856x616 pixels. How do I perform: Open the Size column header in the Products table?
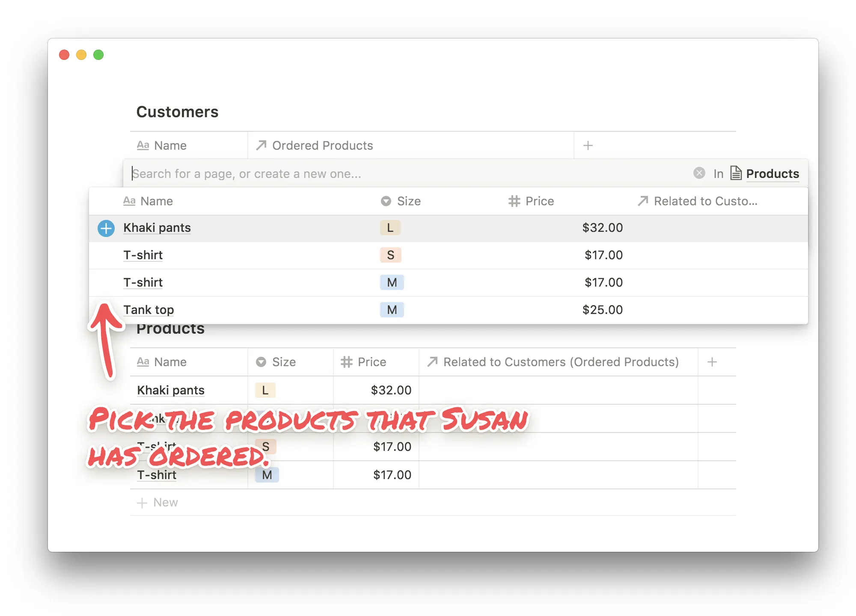click(283, 362)
